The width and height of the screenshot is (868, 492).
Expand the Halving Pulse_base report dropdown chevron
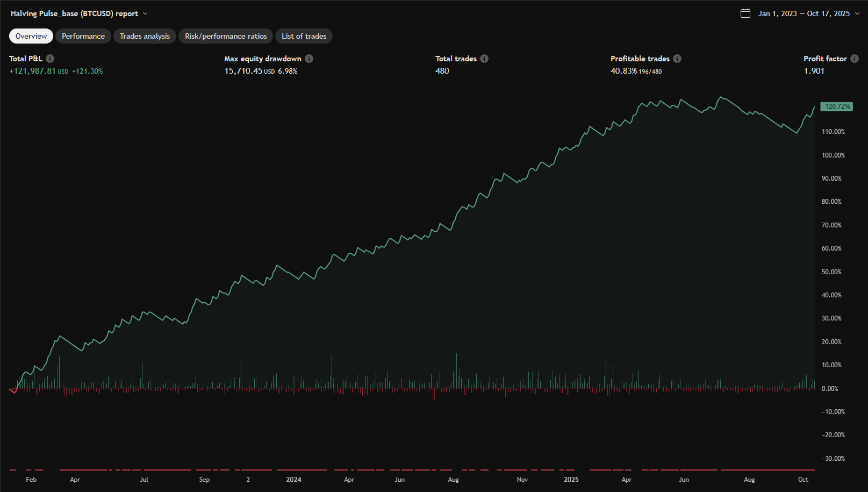point(145,13)
